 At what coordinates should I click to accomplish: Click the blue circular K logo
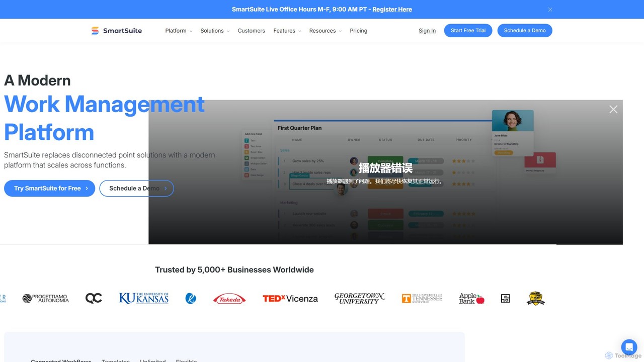tap(191, 299)
